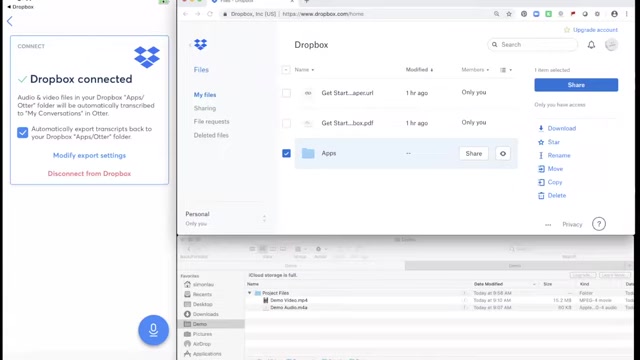
Task: Click Disconnect from Dropbox
Action: 89,173
